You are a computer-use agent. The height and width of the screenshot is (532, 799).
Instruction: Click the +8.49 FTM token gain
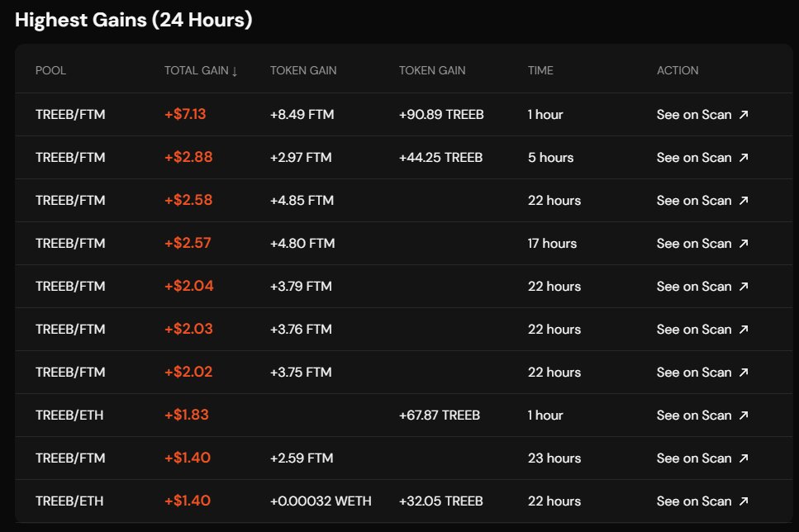coord(302,115)
